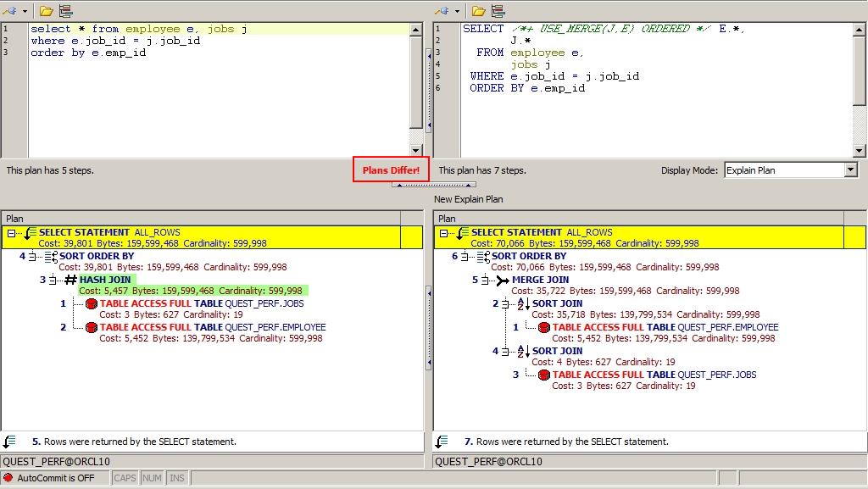868x489 pixels.
Task: Click the open file folder icon in right editor toolbar
Action: tap(478, 11)
